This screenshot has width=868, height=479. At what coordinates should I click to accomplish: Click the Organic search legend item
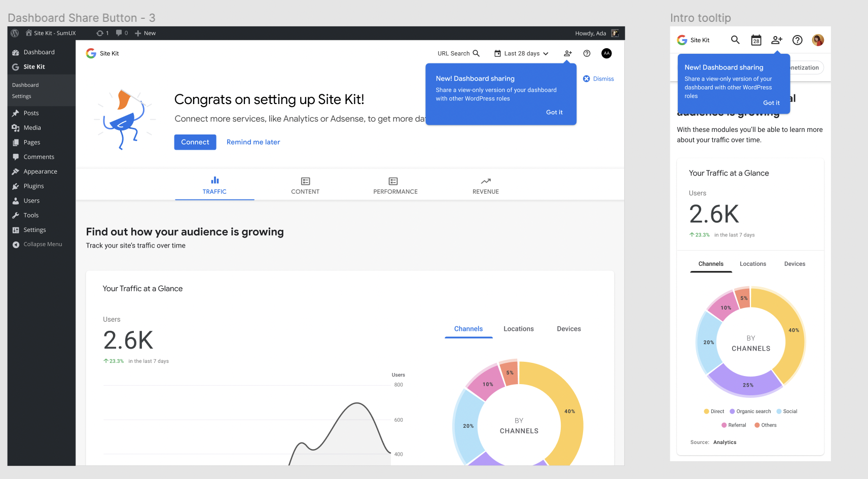750,412
